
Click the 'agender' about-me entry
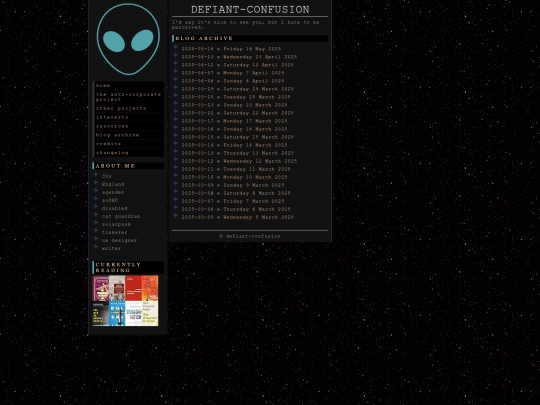tap(113, 193)
